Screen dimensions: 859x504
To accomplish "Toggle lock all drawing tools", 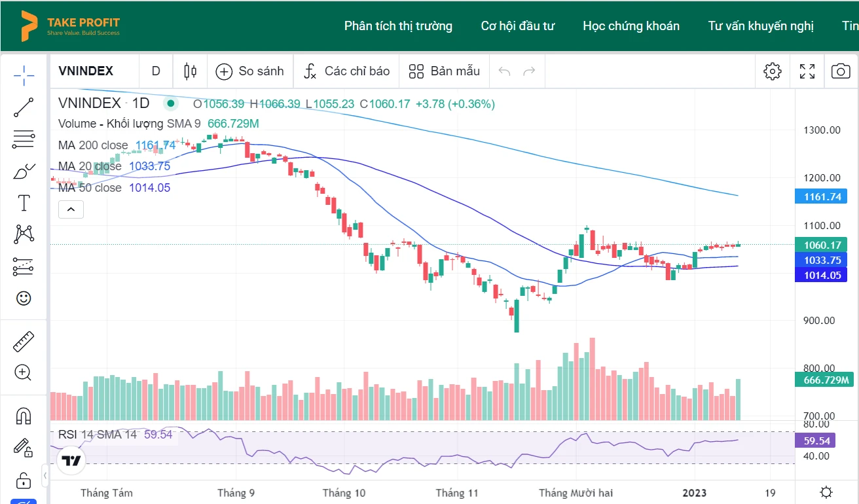I will [24, 480].
